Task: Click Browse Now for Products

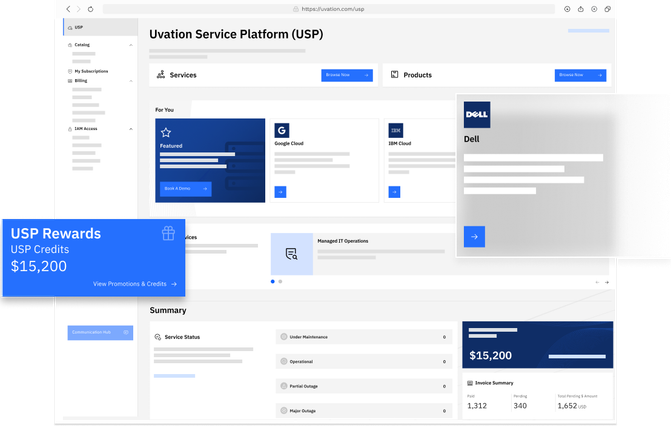Action: [x=580, y=75]
